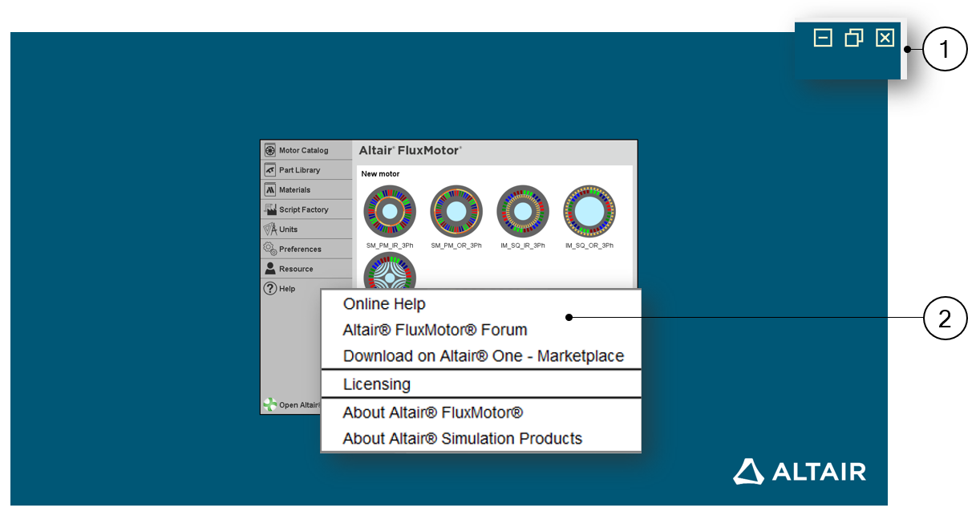The height and width of the screenshot is (524, 980).
Task: Select Download on Altair One - Marketplace
Action: [x=483, y=355]
